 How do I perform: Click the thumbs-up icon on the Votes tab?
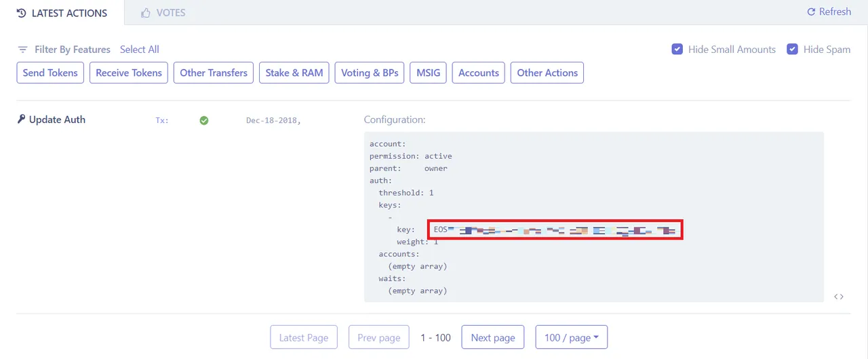pyautogui.click(x=145, y=13)
